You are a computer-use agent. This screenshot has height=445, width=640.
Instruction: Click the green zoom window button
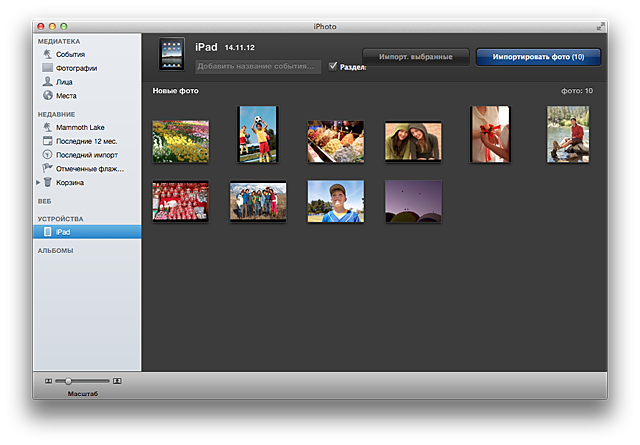64,26
